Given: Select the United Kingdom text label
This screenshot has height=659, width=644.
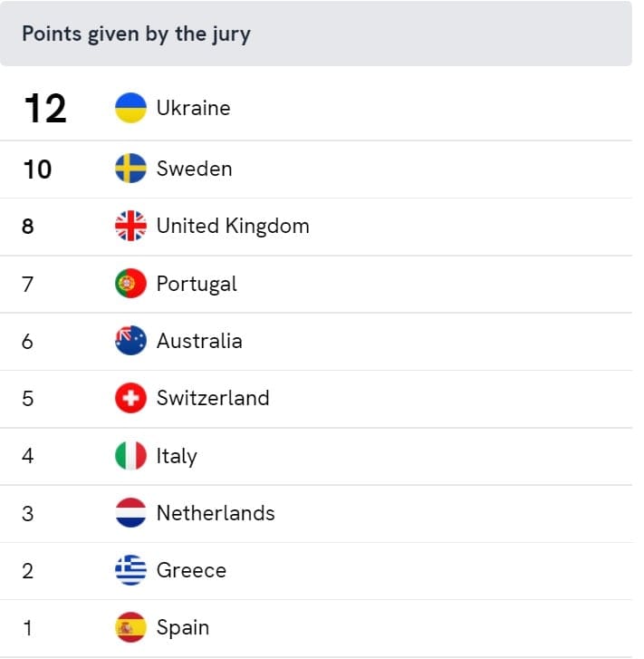Looking at the screenshot, I should click(x=233, y=227).
